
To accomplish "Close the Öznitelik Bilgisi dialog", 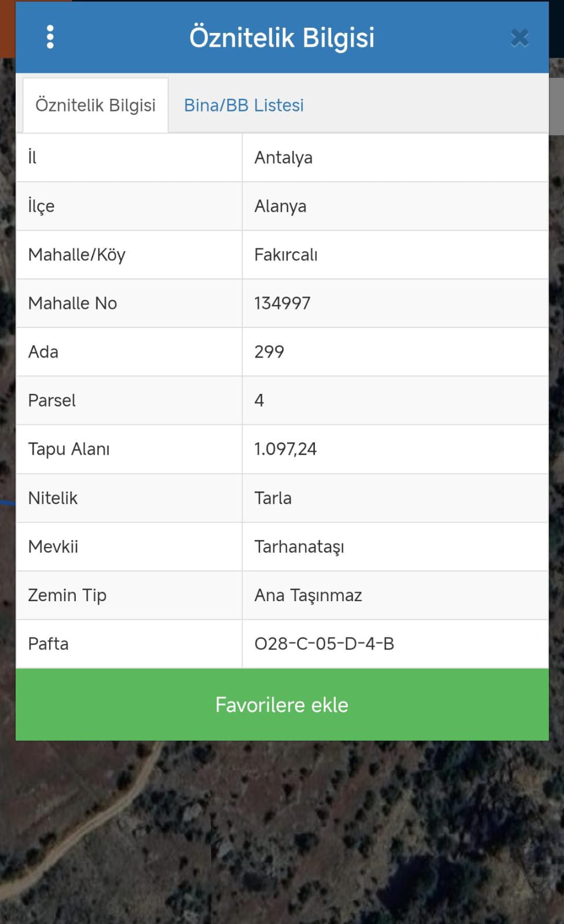I will click(520, 38).
